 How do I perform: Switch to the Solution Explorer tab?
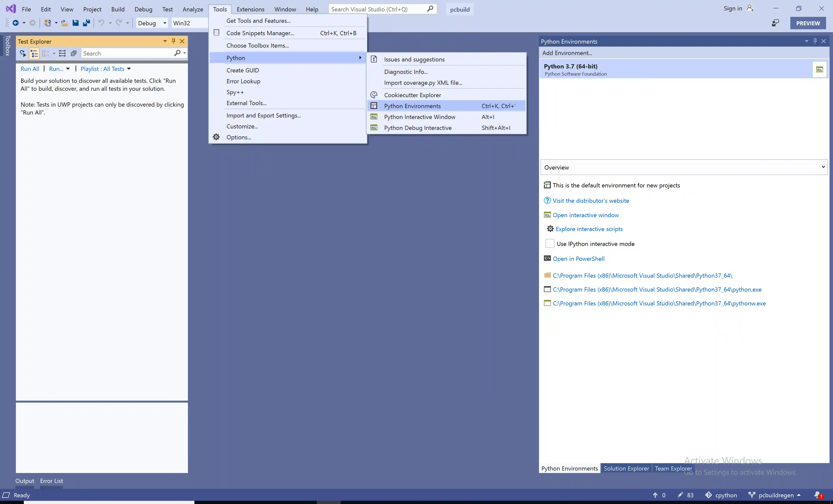coord(626,468)
